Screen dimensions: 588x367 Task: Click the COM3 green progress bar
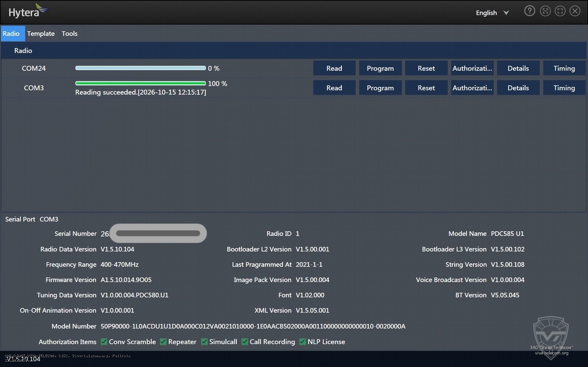point(141,83)
